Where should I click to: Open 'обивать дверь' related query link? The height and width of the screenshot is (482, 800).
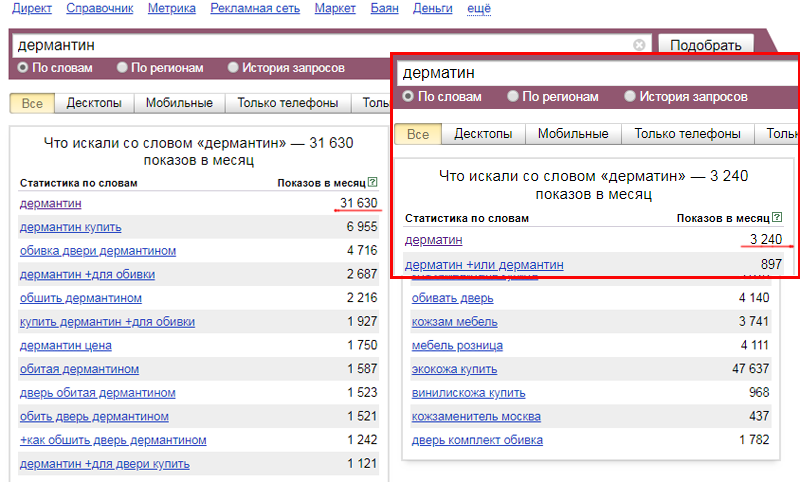453,298
